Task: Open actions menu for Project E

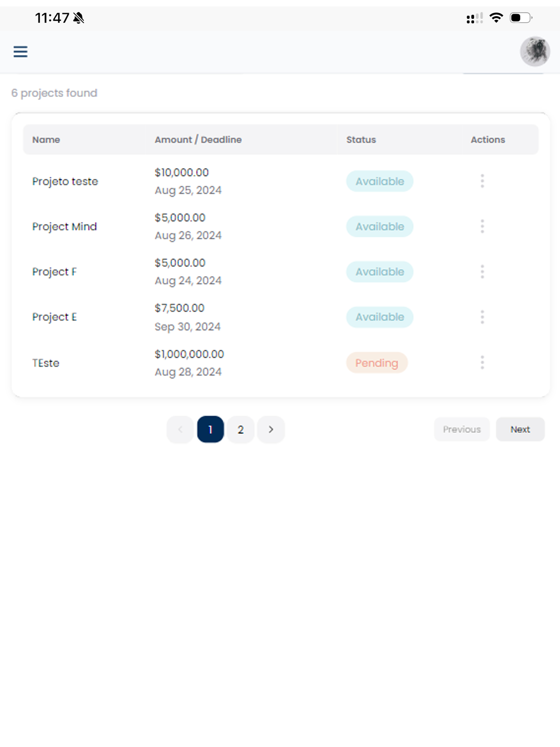Action: [x=482, y=317]
